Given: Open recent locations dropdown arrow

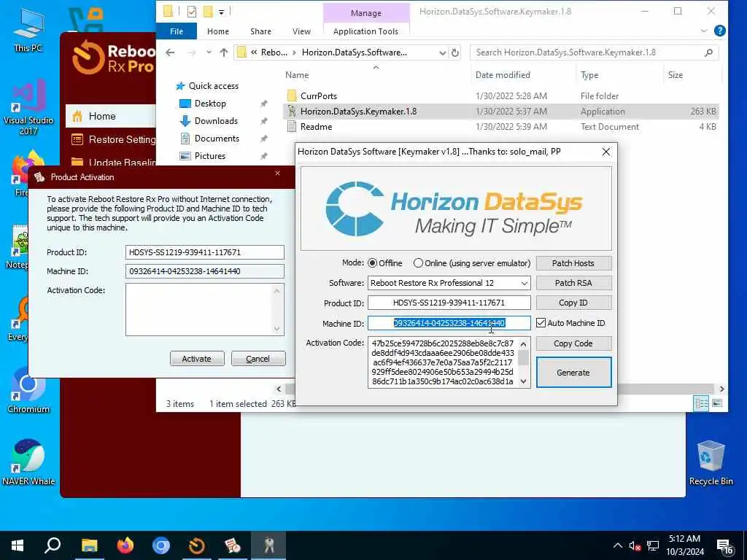Looking at the screenshot, I should click(209, 52).
